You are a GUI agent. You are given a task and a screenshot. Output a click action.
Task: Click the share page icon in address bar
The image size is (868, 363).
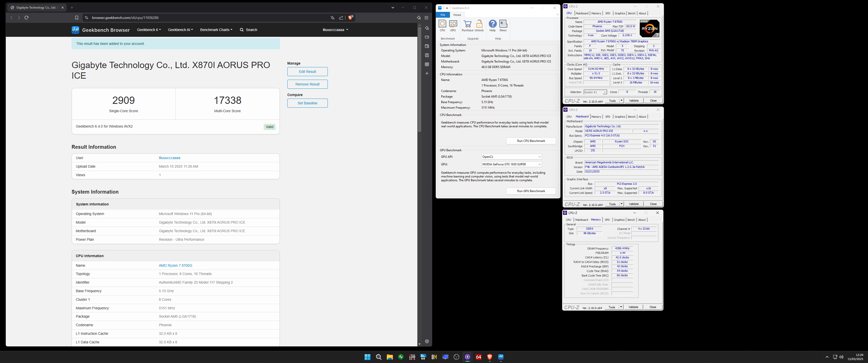click(x=341, y=18)
